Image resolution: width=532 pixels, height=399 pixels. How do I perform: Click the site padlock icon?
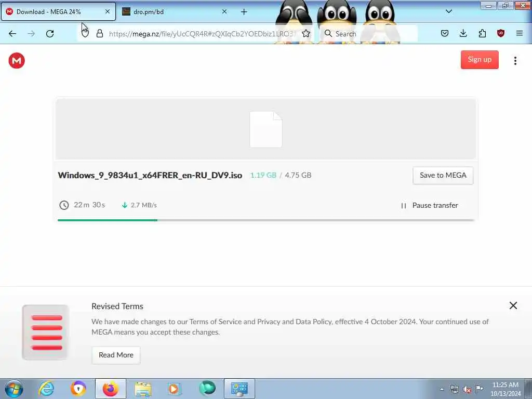99,33
